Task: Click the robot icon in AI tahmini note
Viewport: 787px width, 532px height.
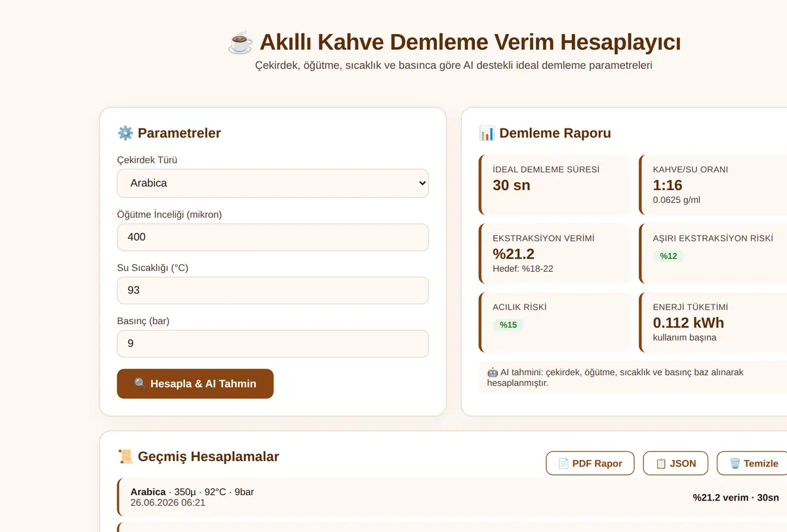Action: [493, 372]
